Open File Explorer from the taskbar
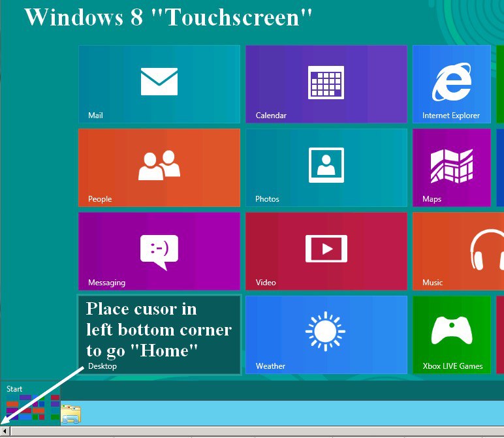The width and height of the screenshot is (504, 438). pos(71,414)
